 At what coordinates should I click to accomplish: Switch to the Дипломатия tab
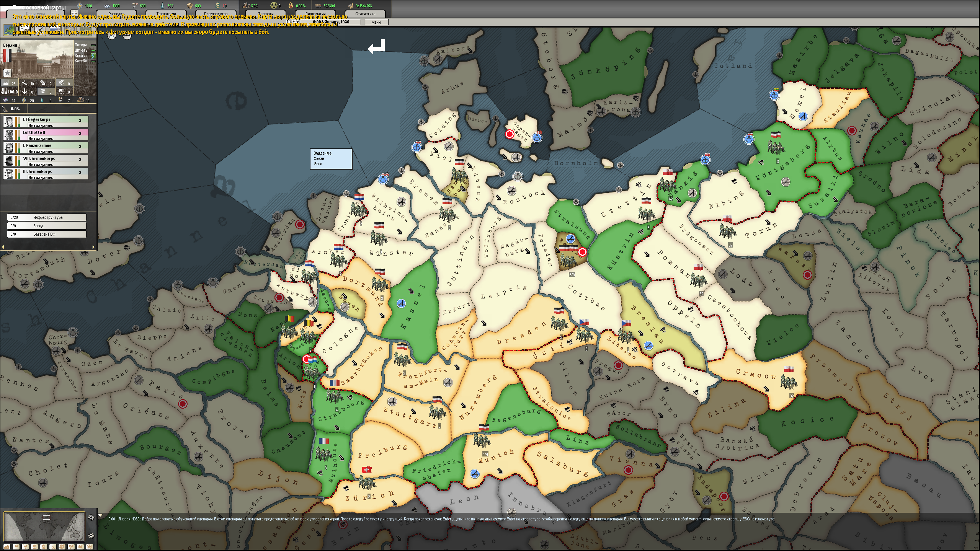tap(315, 14)
